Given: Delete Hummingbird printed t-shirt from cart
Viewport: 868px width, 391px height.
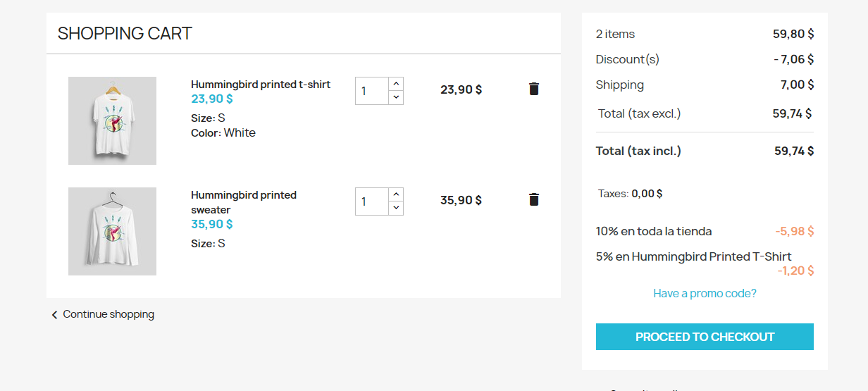Looking at the screenshot, I should coord(534,89).
